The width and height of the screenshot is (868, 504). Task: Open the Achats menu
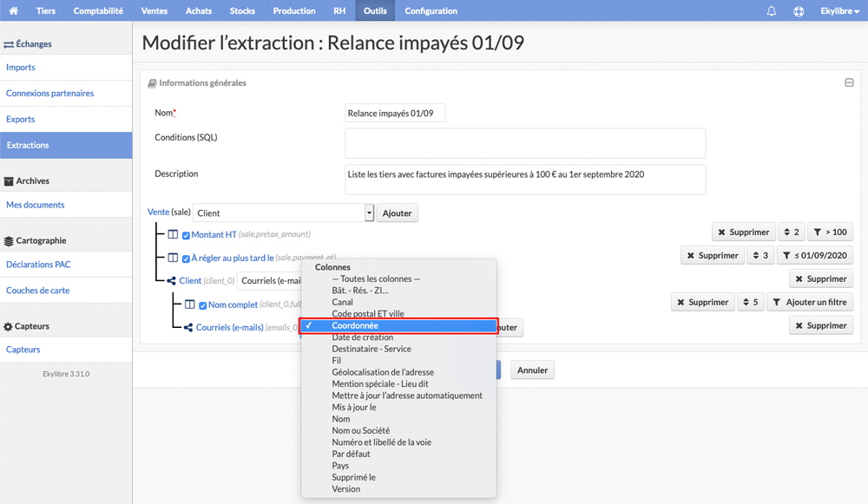(x=199, y=10)
